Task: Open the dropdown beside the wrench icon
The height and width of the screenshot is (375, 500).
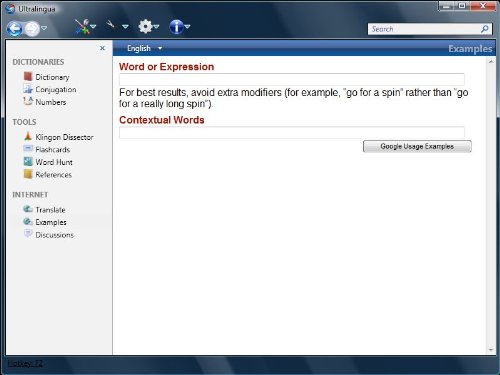Action: [125, 26]
